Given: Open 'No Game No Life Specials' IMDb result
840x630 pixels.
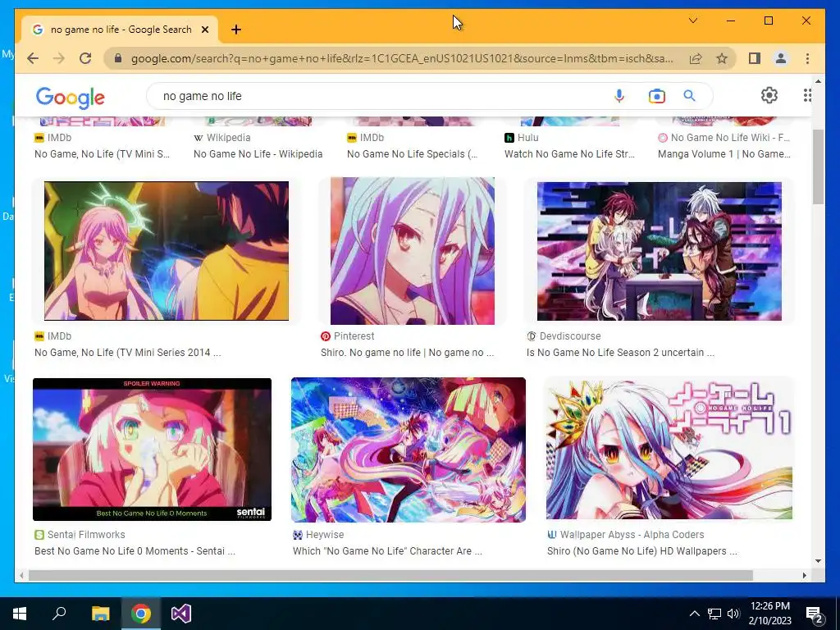Looking at the screenshot, I should pyautogui.click(x=412, y=153).
